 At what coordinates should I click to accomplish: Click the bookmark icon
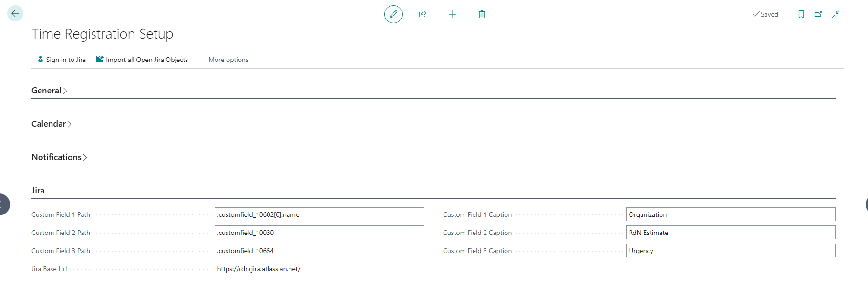pos(801,14)
